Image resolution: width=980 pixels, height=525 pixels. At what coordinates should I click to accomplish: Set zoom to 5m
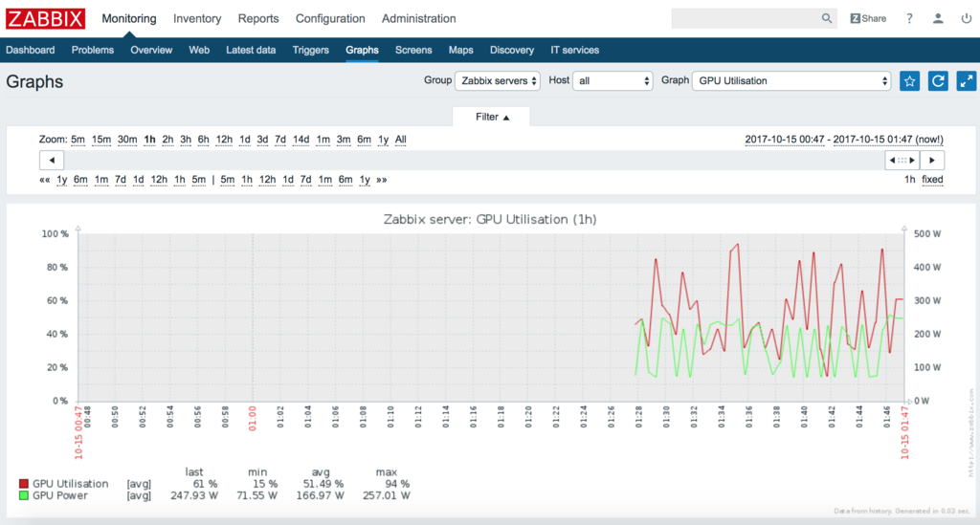[x=78, y=140]
